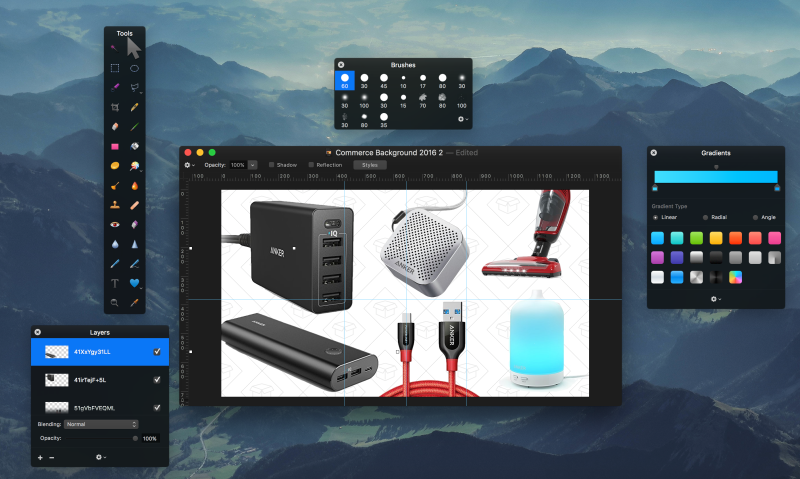The height and width of the screenshot is (479, 800).
Task: Open the Color Balance lollipop tool
Action: tap(134, 166)
